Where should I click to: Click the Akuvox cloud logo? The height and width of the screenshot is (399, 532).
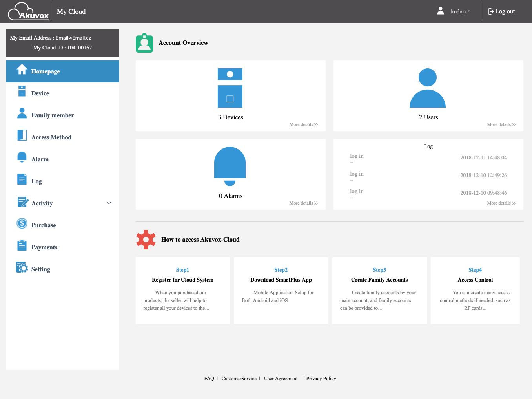pos(28,11)
